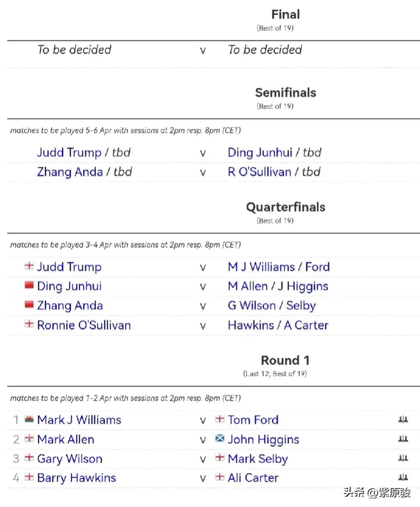Open the semifinal Zhang Anda / tbd link

[84, 172]
